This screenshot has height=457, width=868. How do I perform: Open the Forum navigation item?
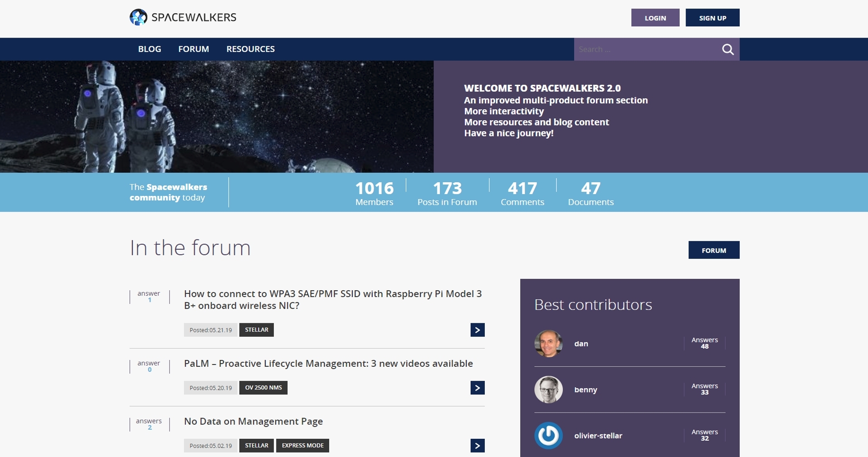point(194,49)
